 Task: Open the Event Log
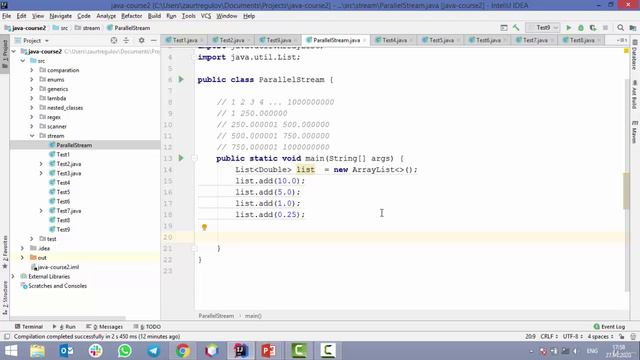coord(609,327)
